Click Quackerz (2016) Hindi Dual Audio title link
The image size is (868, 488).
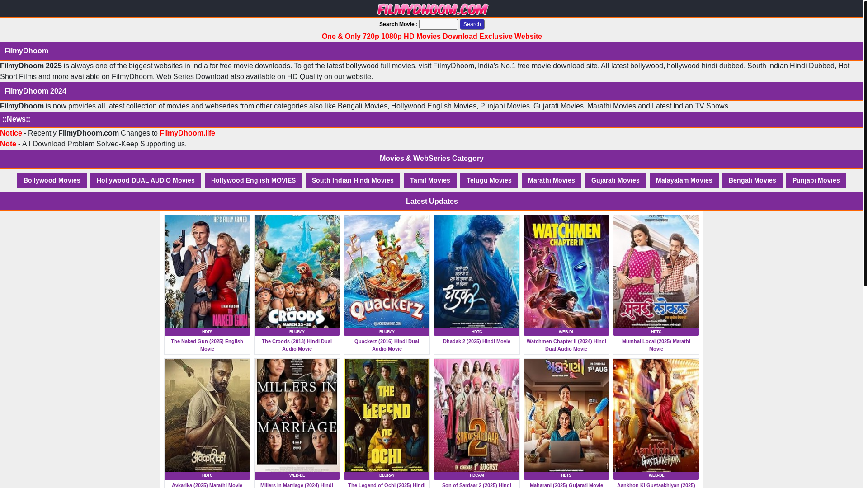point(387,345)
